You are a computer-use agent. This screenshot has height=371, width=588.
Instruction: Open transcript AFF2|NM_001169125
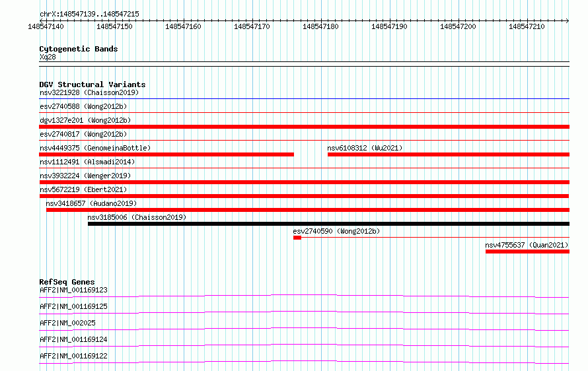coord(73,306)
